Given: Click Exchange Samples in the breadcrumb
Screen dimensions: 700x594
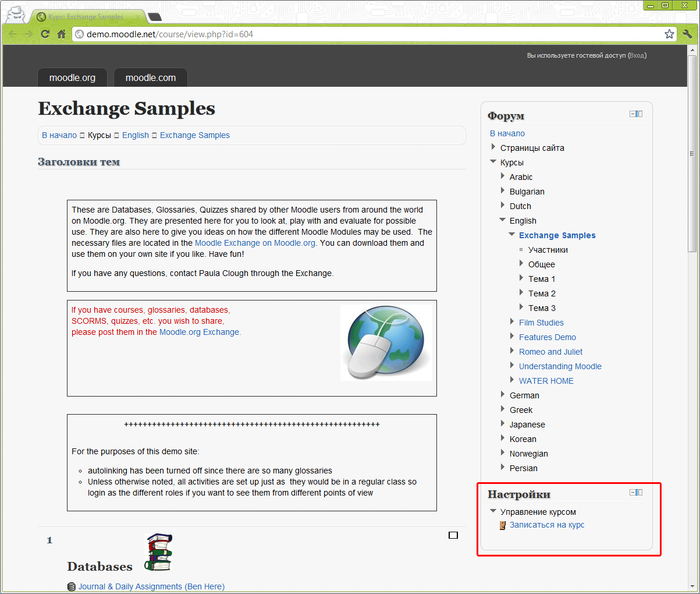Looking at the screenshot, I should [x=195, y=135].
